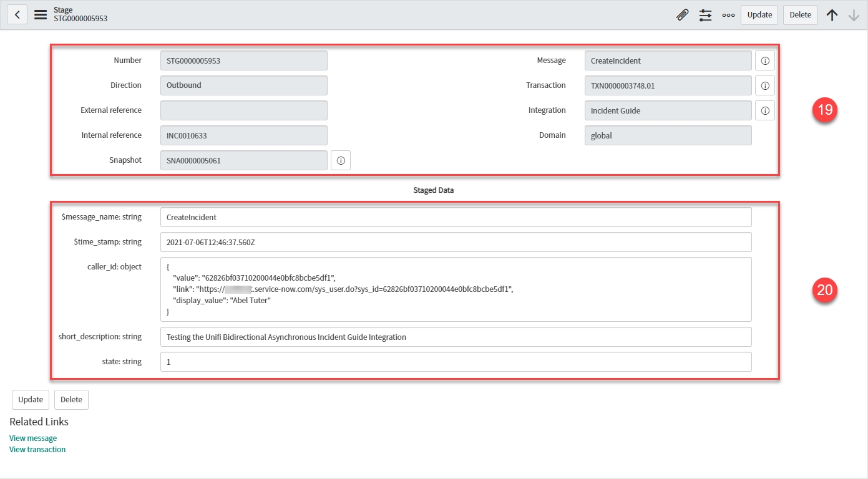Preview the Integration record info icon

[764, 110]
